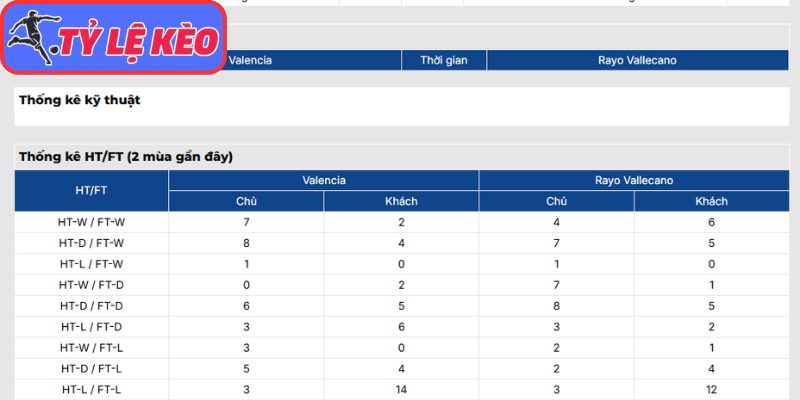Screen dimensions: 800x400
Task: Click the Chủ sub-header under Rayo Vallecano
Action: (x=557, y=201)
